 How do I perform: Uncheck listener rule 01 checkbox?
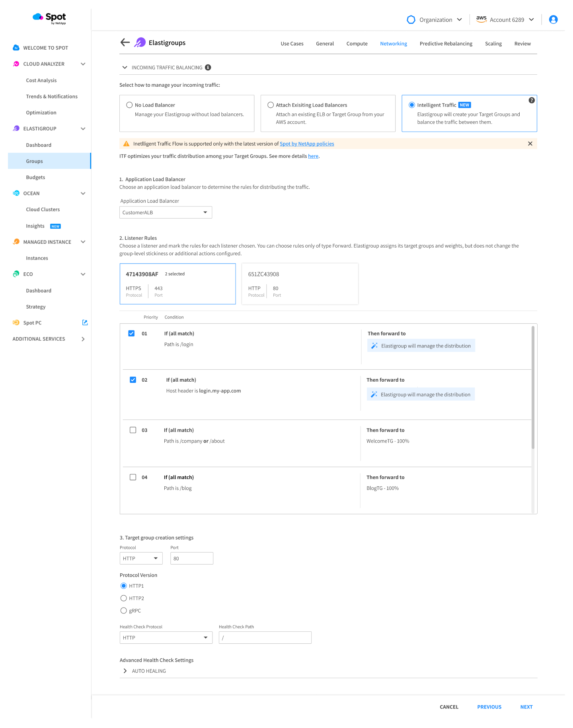point(131,334)
